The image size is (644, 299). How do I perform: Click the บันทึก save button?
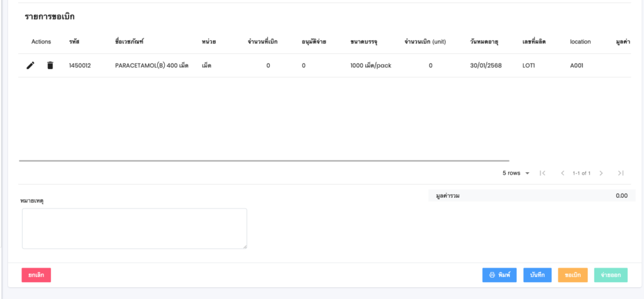click(x=537, y=275)
